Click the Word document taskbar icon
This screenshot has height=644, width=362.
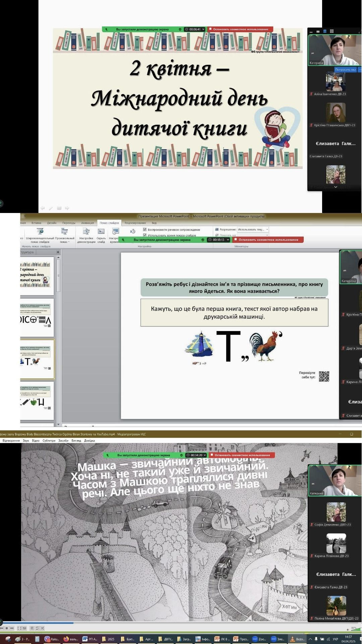pos(85,639)
